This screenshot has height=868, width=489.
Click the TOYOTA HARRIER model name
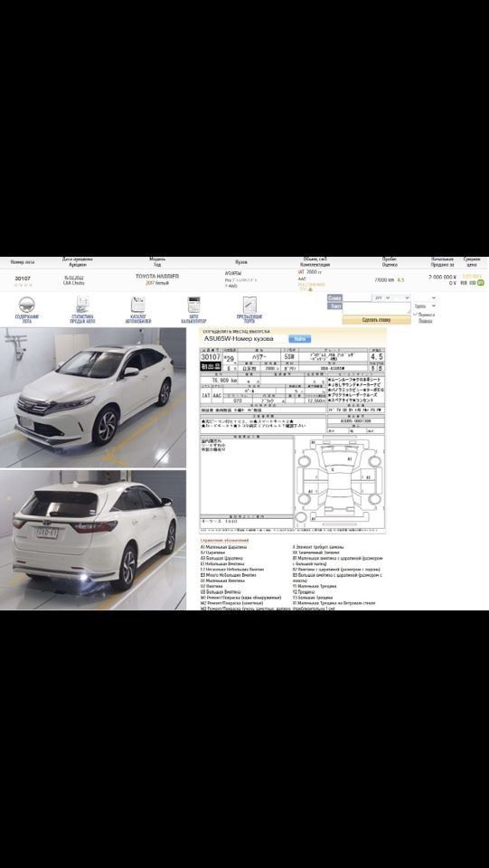tap(157, 277)
